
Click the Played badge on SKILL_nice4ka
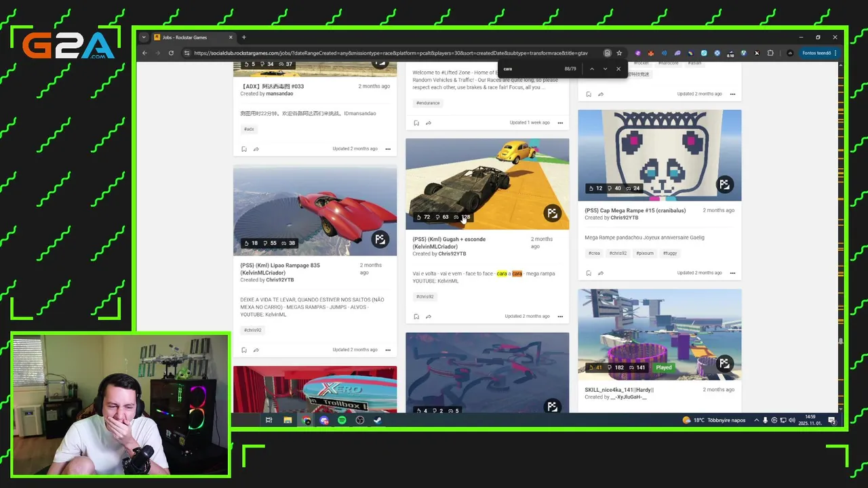[x=664, y=367]
